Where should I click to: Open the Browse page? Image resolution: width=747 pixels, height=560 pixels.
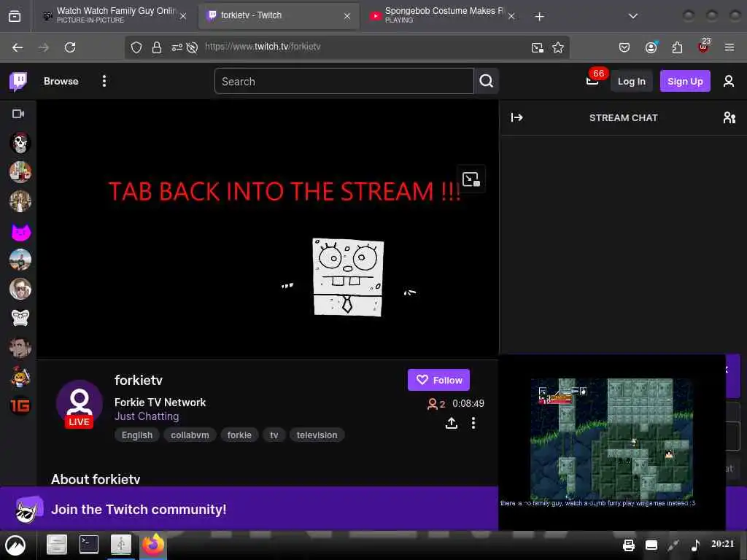(61, 82)
